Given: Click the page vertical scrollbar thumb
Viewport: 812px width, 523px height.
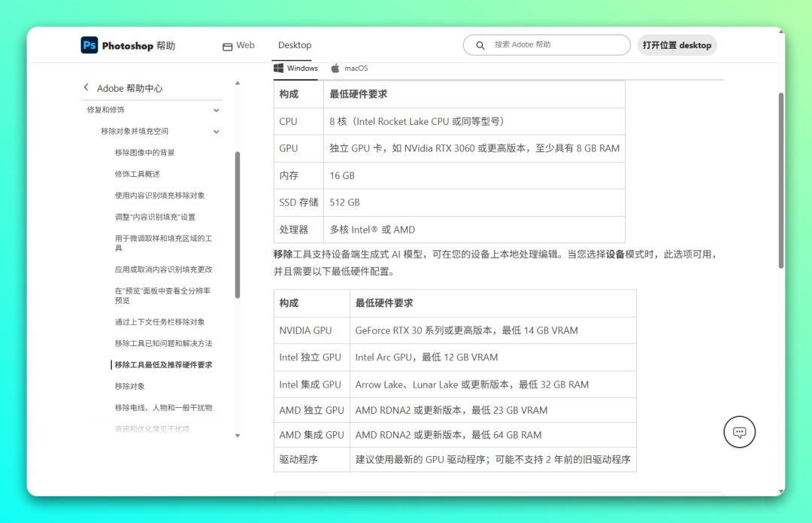Looking at the screenshot, I should pos(781,181).
